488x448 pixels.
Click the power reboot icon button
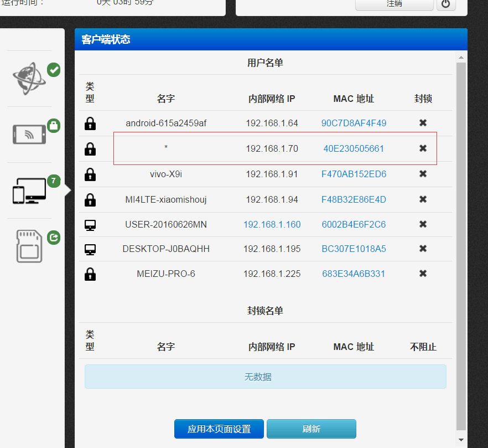coord(446,4)
